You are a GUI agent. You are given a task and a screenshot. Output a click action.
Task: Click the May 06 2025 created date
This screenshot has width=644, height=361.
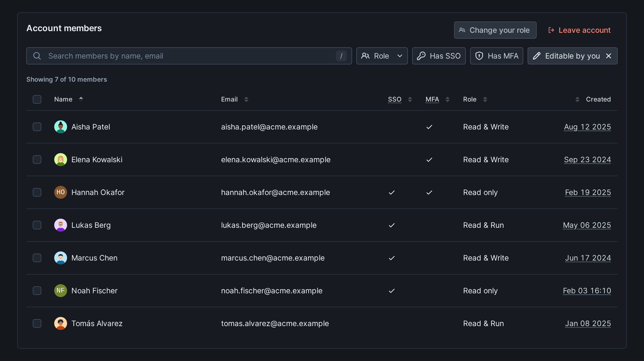tap(587, 225)
